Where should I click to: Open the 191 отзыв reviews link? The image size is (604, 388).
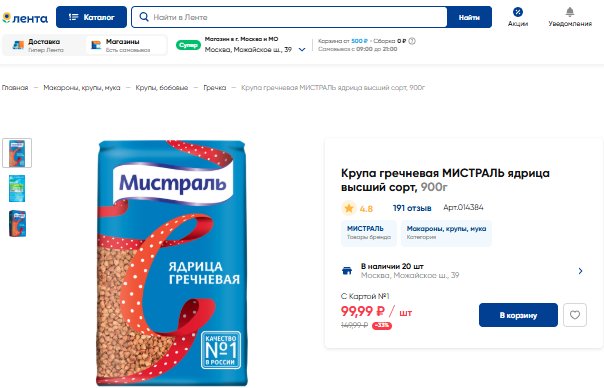[x=412, y=208]
